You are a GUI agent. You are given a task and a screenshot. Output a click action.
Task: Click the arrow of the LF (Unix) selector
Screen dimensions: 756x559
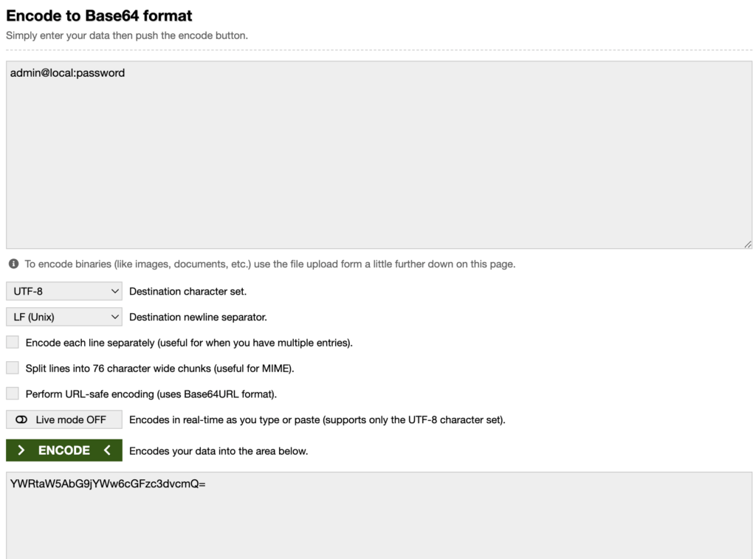point(114,318)
